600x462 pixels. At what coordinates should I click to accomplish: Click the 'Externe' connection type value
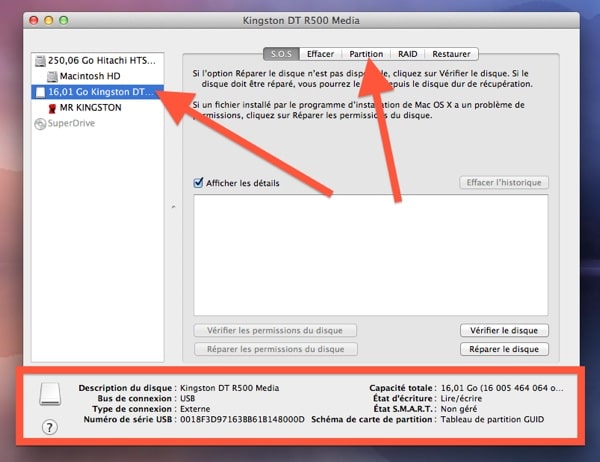pos(195,409)
